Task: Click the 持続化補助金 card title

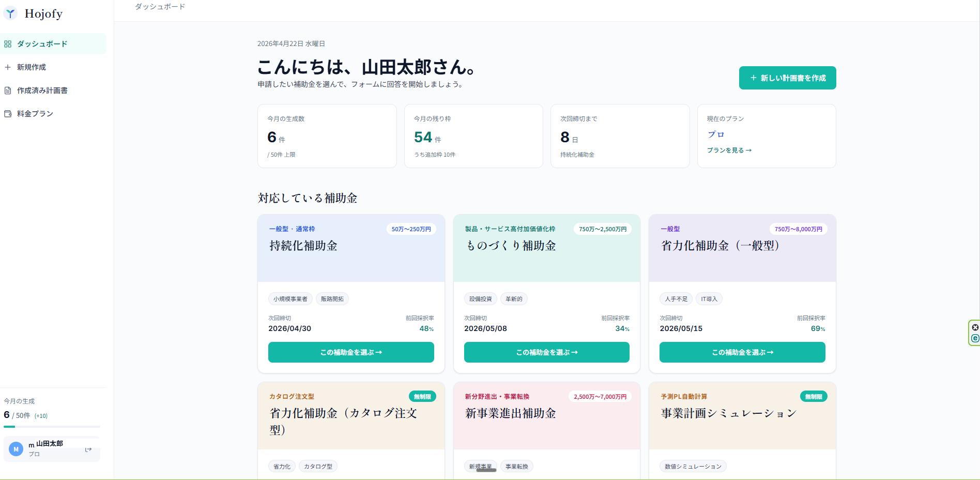Action: 303,246
